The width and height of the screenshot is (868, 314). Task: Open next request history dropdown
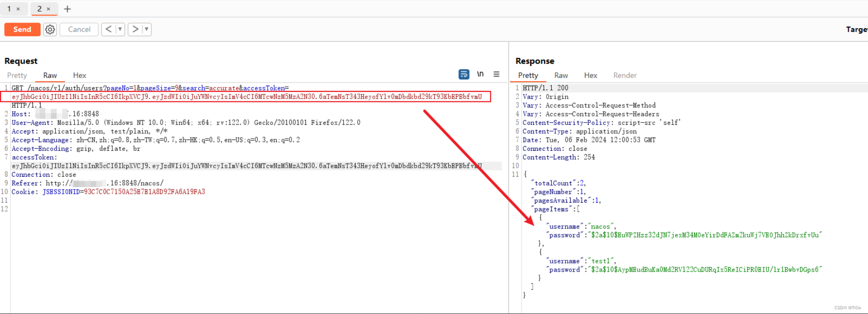tap(147, 29)
